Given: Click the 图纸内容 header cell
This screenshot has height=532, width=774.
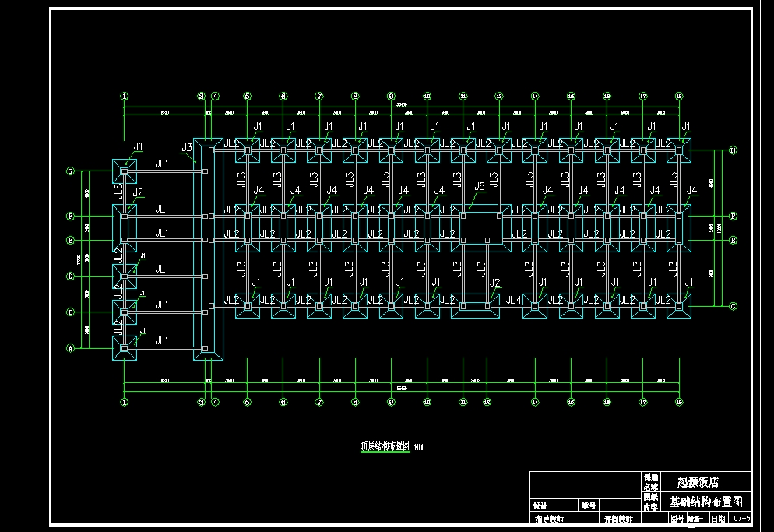Looking at the screenshot, I should point(651,502).
